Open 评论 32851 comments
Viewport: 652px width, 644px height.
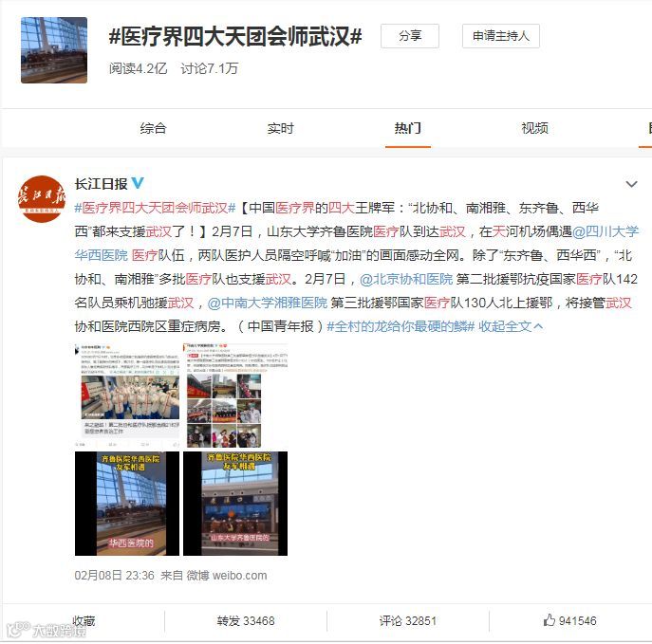tap(408, 621)
